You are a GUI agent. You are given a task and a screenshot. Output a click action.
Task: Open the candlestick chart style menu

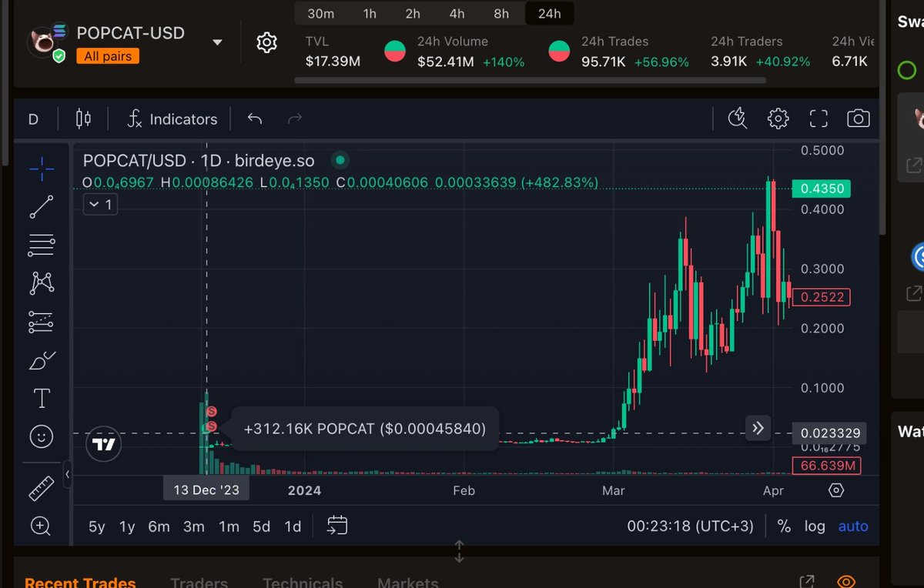point(83,119)
